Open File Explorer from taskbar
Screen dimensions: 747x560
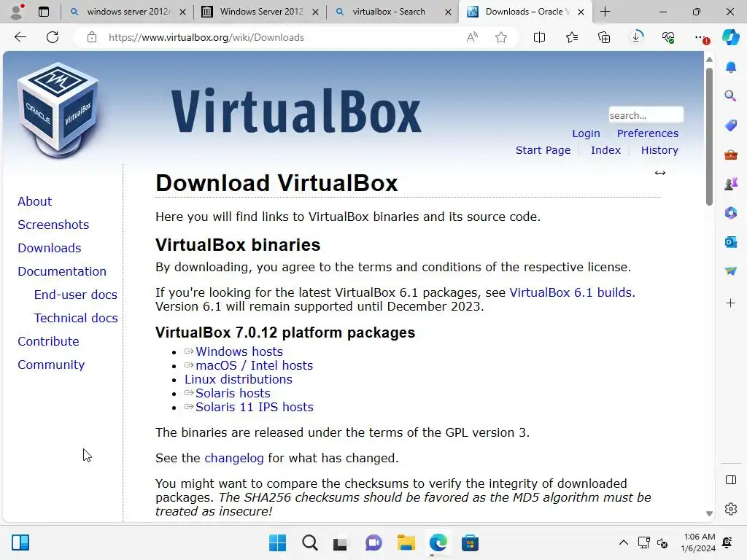(406, 542)
